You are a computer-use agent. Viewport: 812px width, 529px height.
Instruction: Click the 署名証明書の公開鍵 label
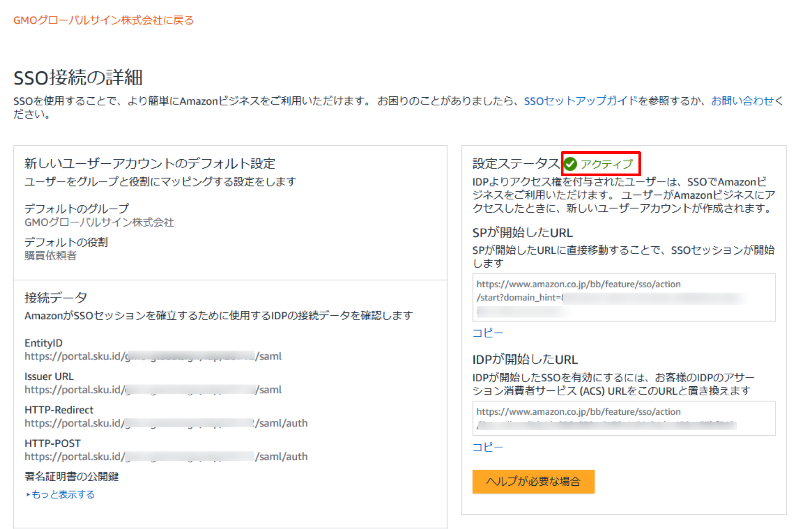(71, 476)
